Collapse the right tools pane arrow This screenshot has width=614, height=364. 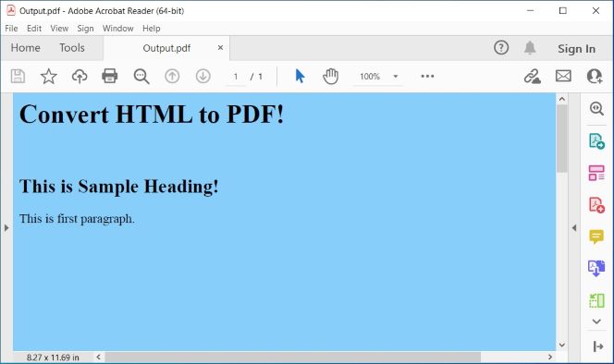(574, 228)
